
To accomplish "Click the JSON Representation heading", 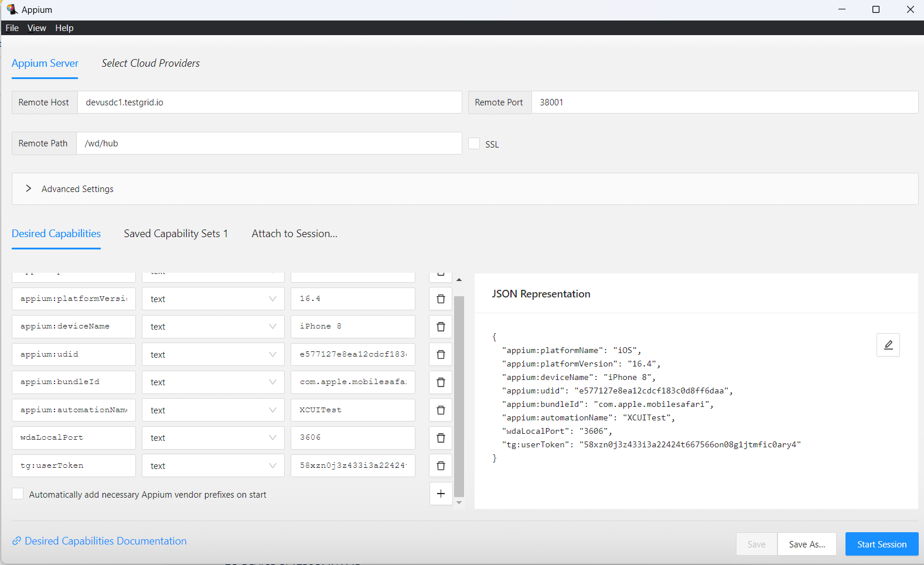I will pyautogui.click(x=541, y=294).
